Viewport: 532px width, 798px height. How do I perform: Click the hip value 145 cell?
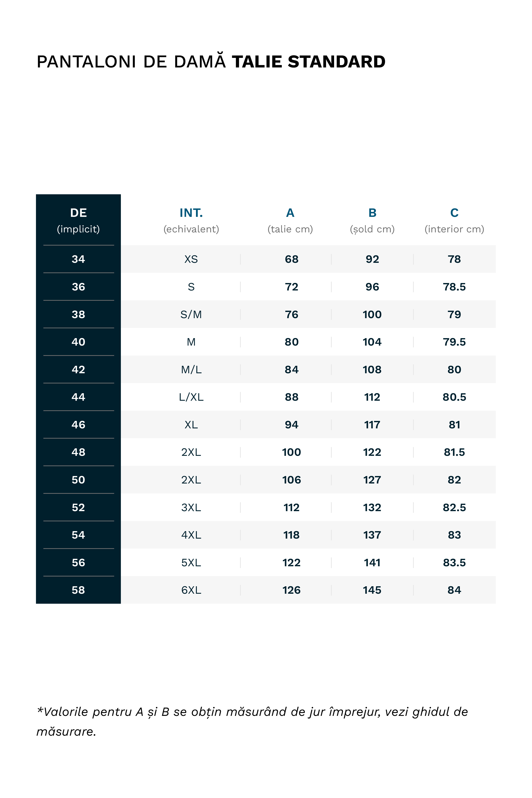(x=372, y=590)
